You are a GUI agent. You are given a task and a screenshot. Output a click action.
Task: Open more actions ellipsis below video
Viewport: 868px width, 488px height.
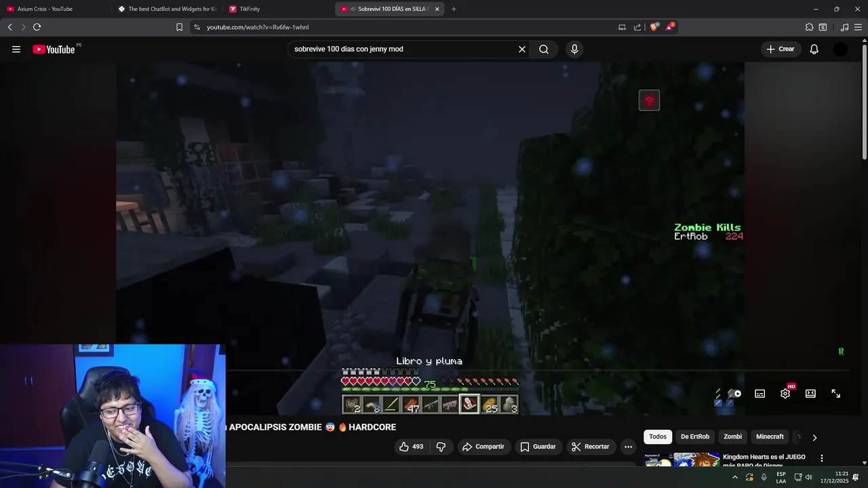(x=628, y=447)
